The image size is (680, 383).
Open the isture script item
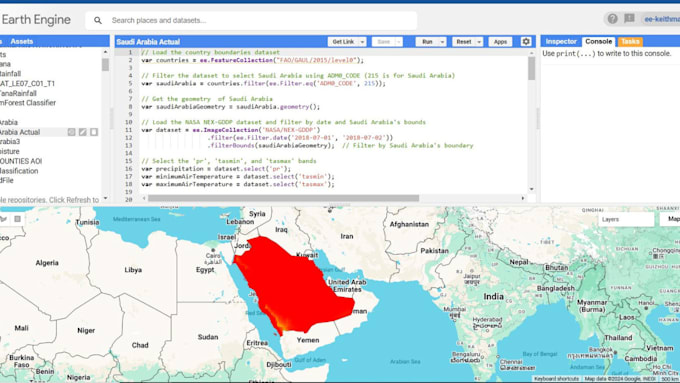pos(10,151)
